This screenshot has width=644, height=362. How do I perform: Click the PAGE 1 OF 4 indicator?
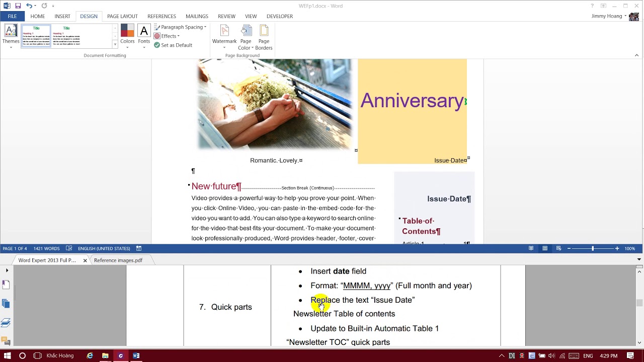(x=15, y=248)
